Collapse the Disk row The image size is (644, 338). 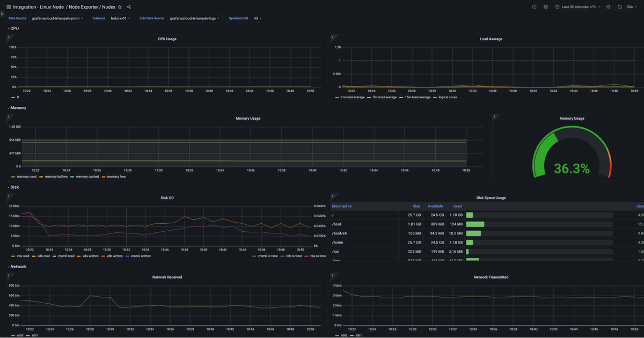[13, 187]
